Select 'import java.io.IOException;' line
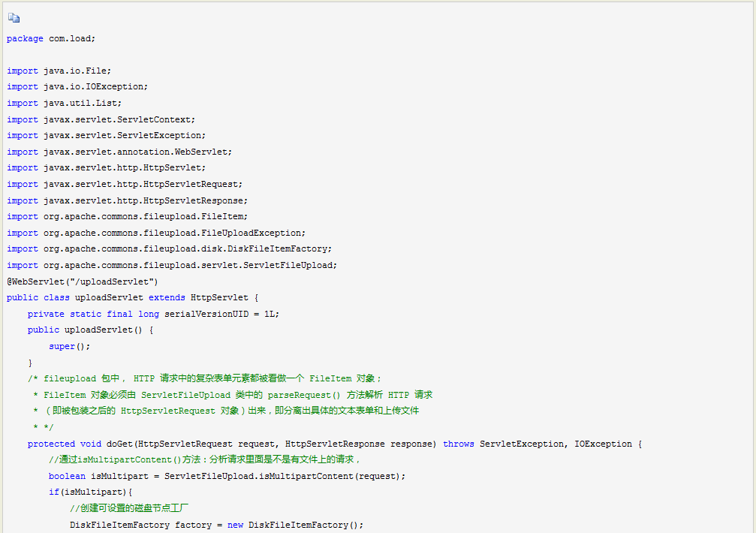This screenshot has height=533, width=756. click(77, 87)
